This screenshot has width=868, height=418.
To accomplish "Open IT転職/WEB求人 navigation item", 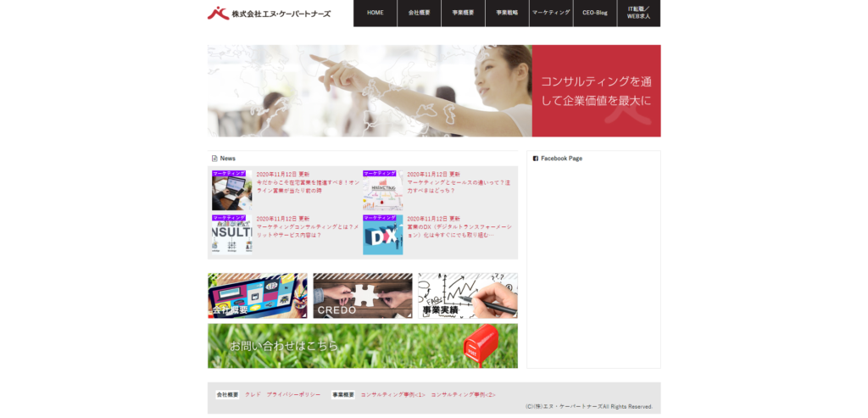I will (638, 14).
